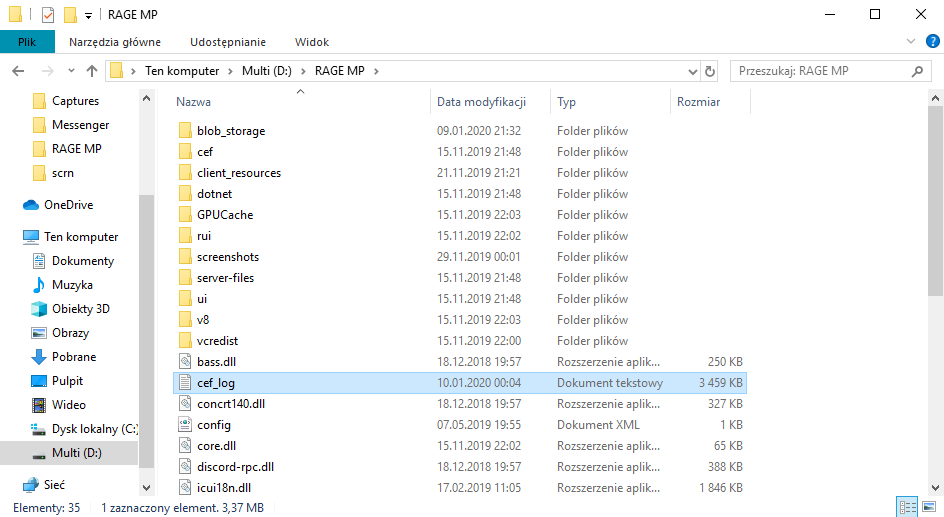
Task: Click the properties quick access icon
Action: [x=48, y=14]
